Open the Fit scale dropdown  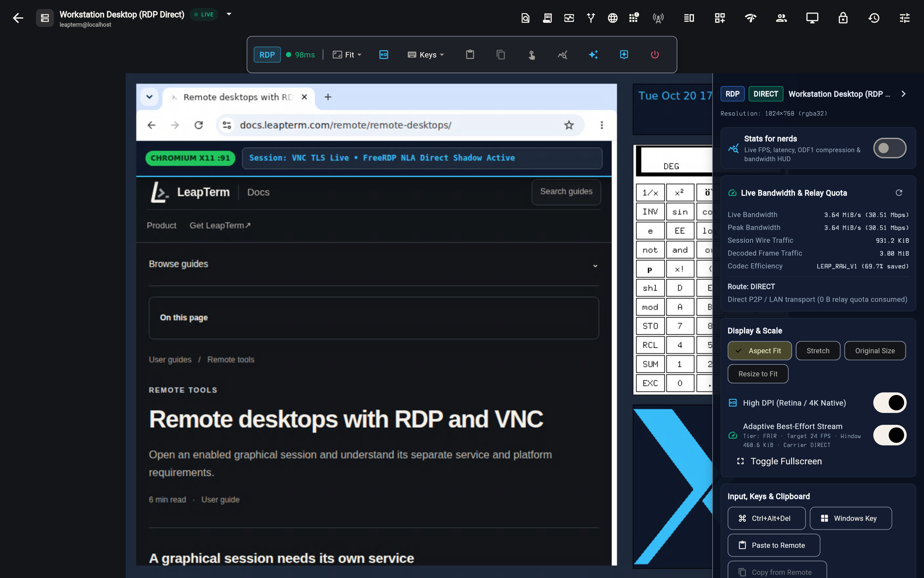click(x=347, y=55)
